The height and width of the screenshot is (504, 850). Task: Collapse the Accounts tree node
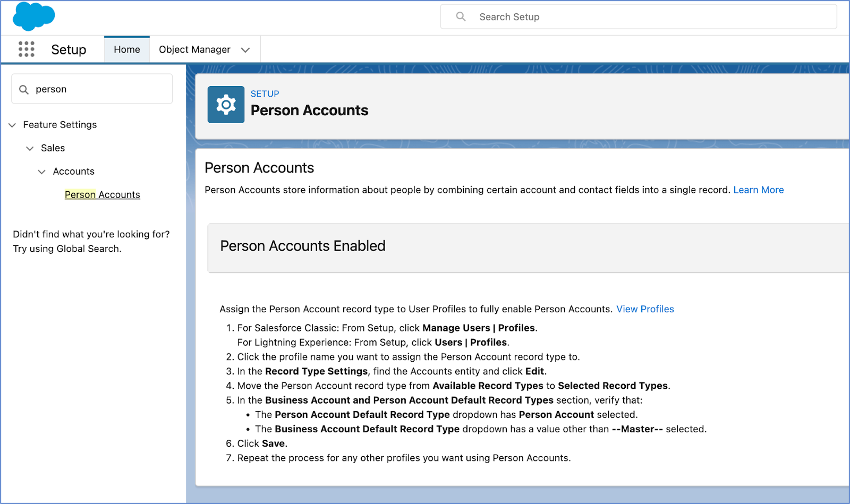[x=41, y=171]
